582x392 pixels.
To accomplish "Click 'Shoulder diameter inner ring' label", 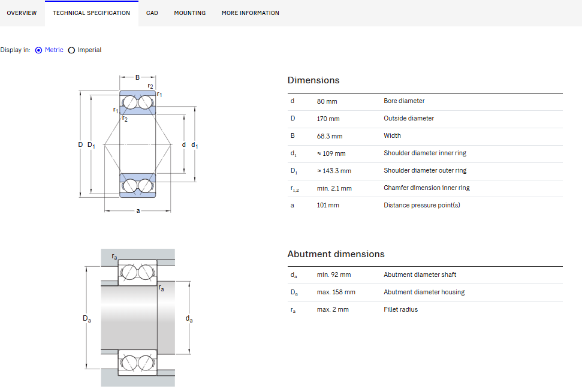I will (425, 153).
